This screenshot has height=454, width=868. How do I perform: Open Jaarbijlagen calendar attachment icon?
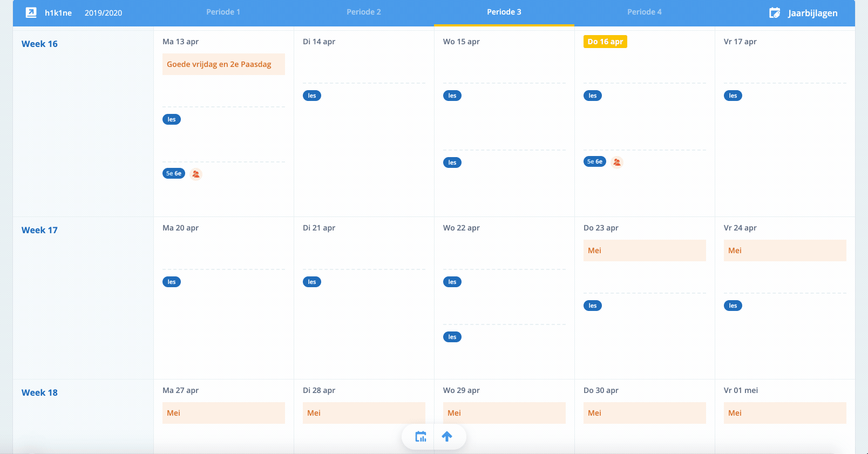pyautogui.click(x=775, y=13)
